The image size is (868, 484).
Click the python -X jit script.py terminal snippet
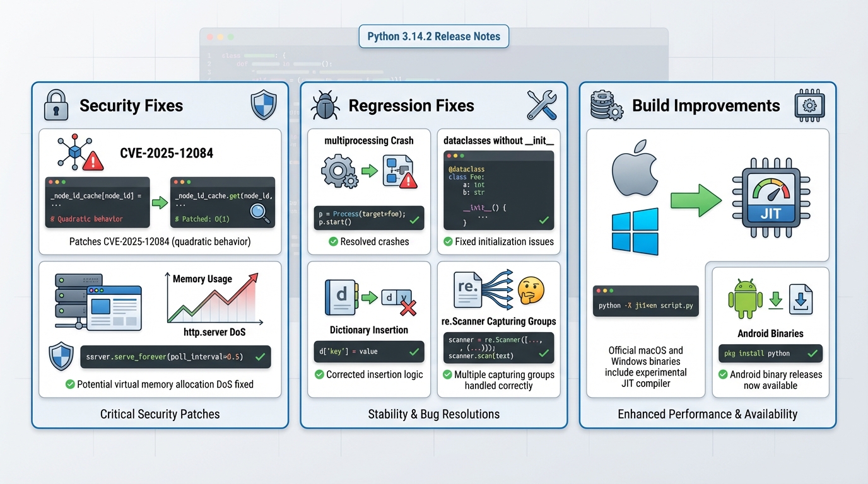tap(645, 305)
